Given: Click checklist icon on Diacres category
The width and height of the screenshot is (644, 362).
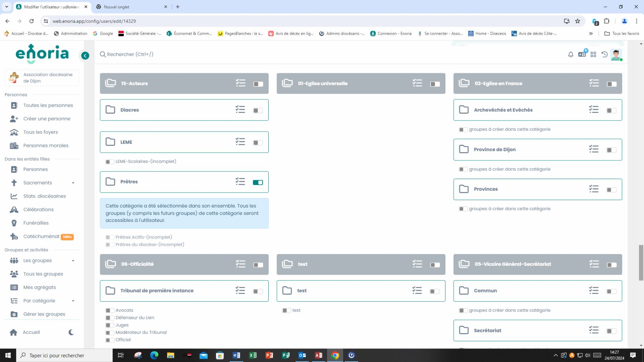Looking at the screenshot, I should click(240, 110).
